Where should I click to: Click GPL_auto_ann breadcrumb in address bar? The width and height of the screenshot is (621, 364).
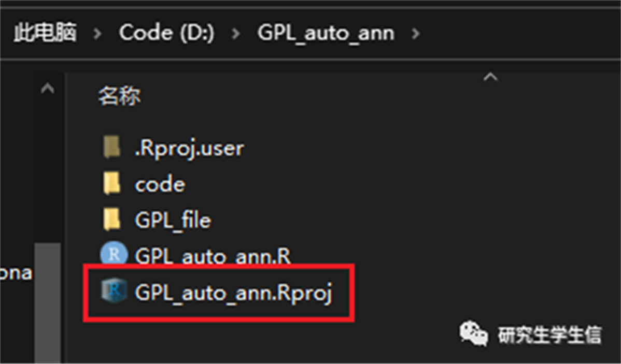(x=326, y=33)
